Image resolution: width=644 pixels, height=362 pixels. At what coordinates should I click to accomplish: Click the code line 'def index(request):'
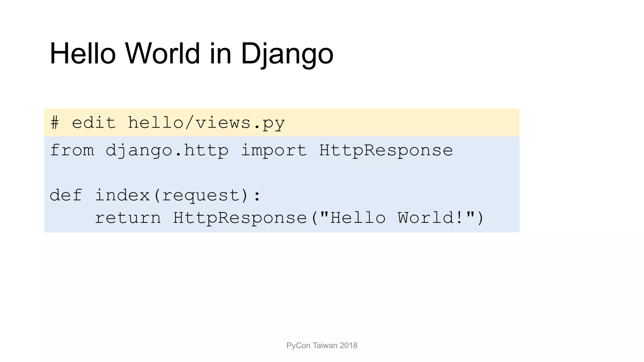click(x=155, y=195)
